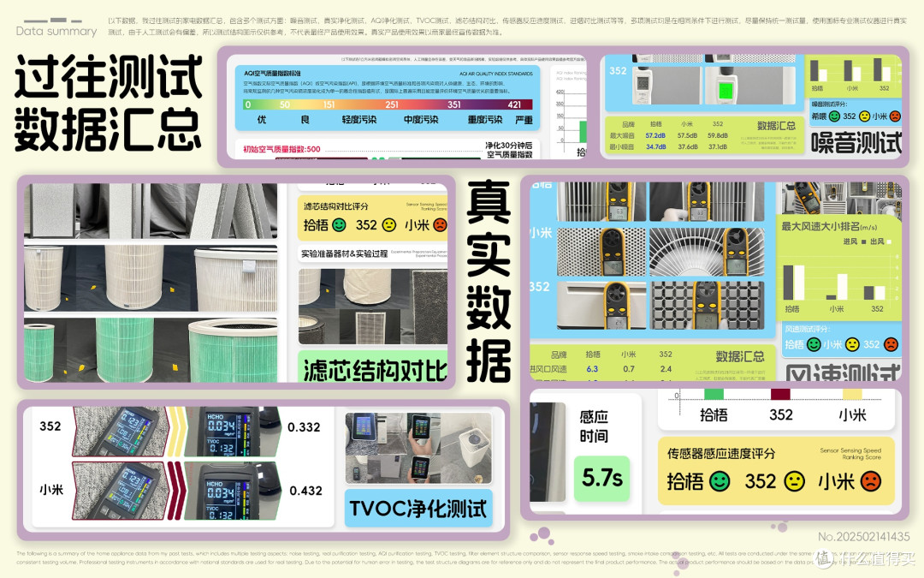Click the 过往测试数据汇总 main title
The width and height of the screenshot is (924, 578).
[x=108, y=103]
